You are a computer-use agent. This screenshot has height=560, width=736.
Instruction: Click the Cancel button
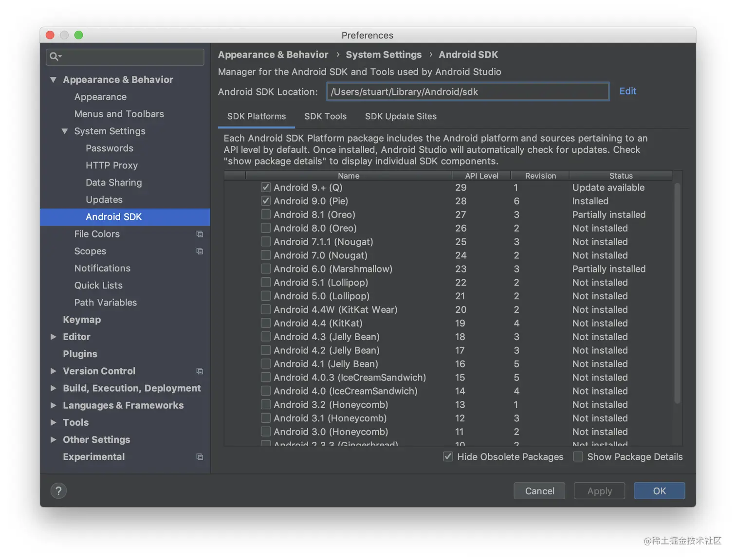tap(539, 491)
